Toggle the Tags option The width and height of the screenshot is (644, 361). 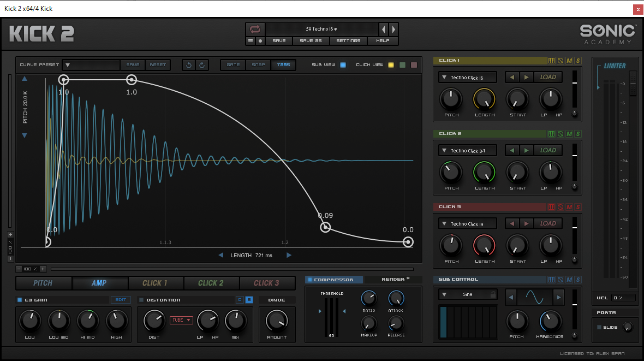tap(283, 65)
